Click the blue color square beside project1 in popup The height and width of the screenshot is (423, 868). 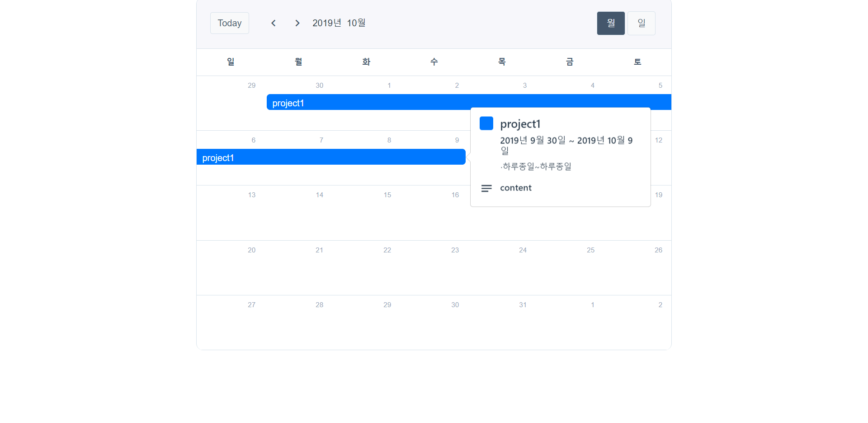point(486,123)
